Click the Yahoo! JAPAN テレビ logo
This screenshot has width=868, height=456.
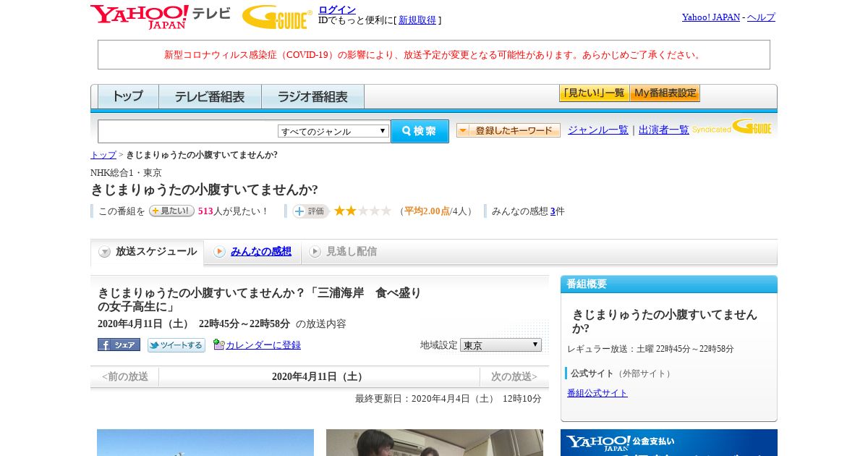click(x=160, y=17)
